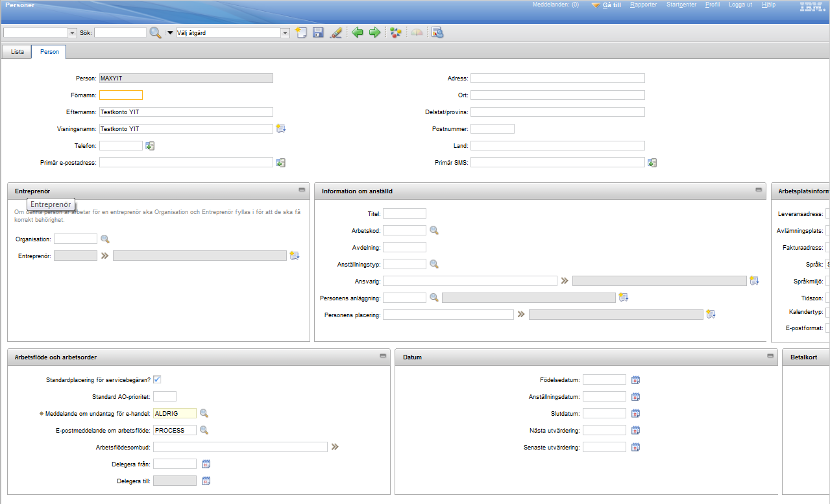
Task: Open Nästa utvärdering calendar picker
Action: point(636,431)
